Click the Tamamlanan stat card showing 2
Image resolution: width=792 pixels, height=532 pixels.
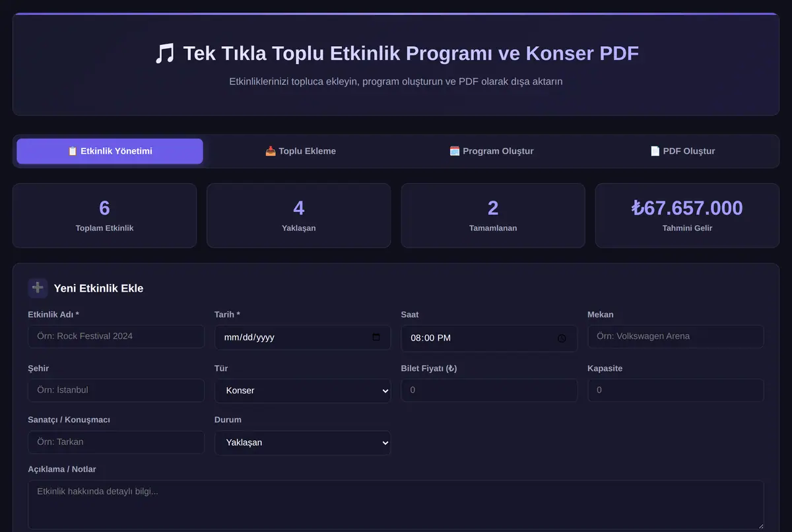(493, 216)
